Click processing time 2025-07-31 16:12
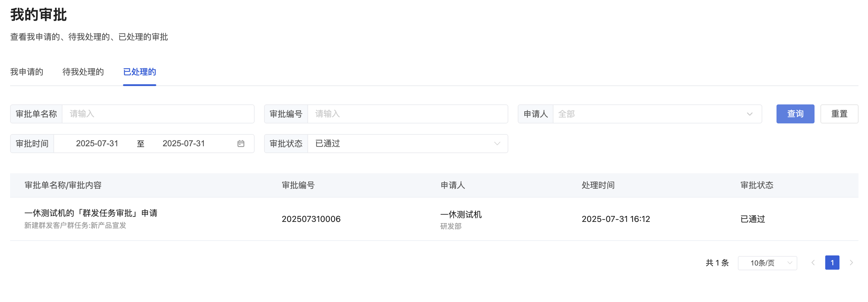This screenshot has height=302, width=868. pyautogui.click(x=616, y=219)
